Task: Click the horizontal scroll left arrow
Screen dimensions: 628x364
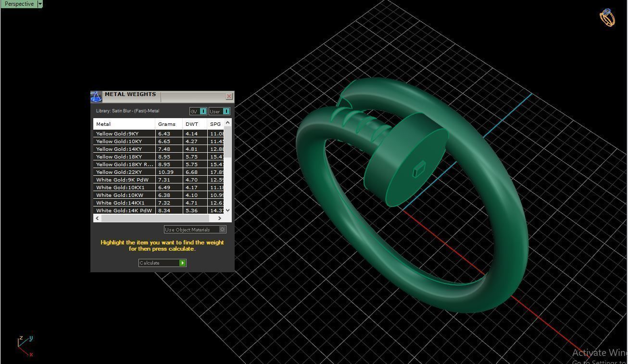Action: (98, 218)
